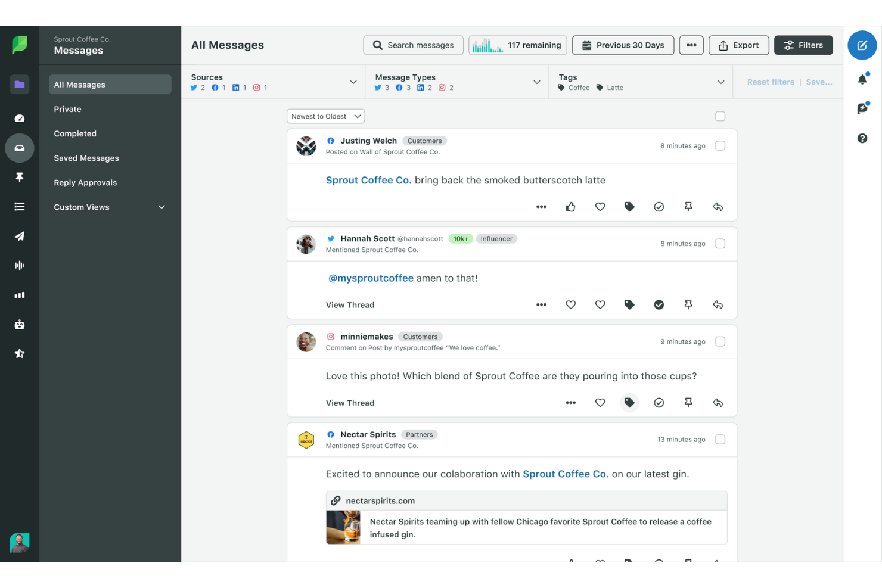Click the Search messages field
Image resolution: width=882 pixels, height=588 pixels.
point(413,45)
